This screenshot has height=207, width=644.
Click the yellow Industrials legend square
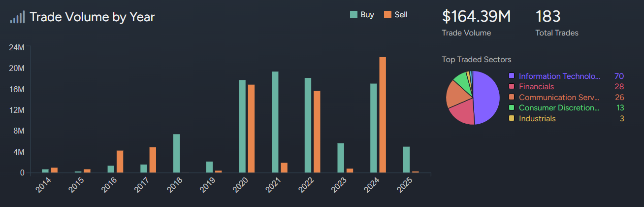(x=512, y=119)
